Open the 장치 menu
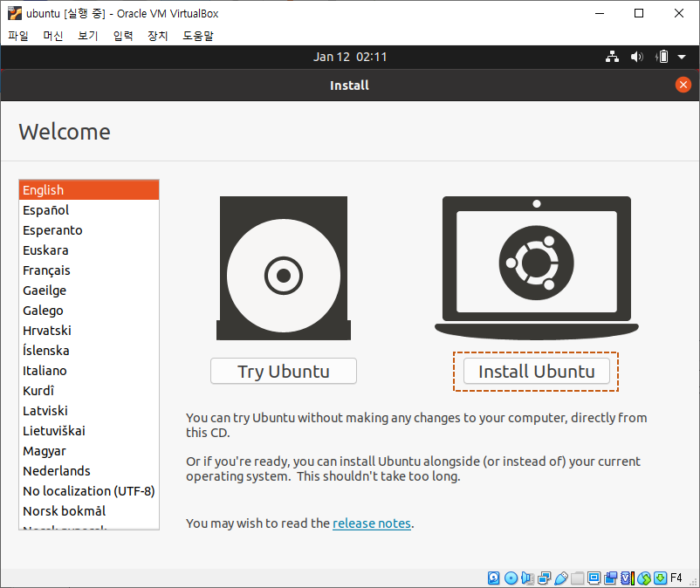The image size is (700, 588). tap(158, 35)
